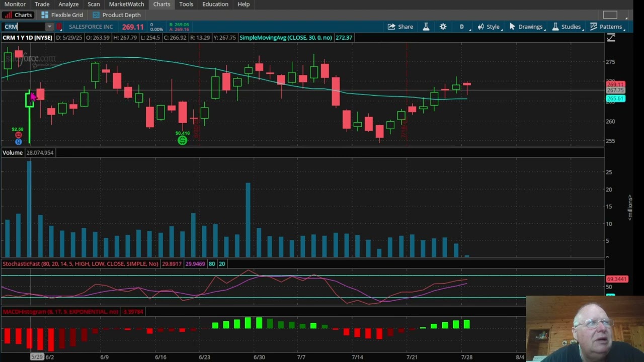Image resolution: width=644 pixels, height=362 pixels.
Task: Click the 29.9469 magenta stochastic value
Action: click(x=195, y=264)
